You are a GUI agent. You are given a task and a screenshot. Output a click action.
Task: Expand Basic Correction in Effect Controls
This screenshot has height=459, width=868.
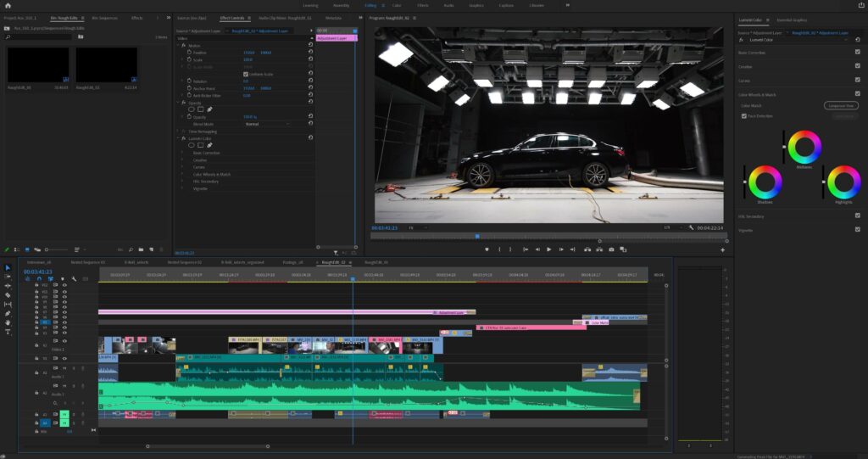point(182,153)
